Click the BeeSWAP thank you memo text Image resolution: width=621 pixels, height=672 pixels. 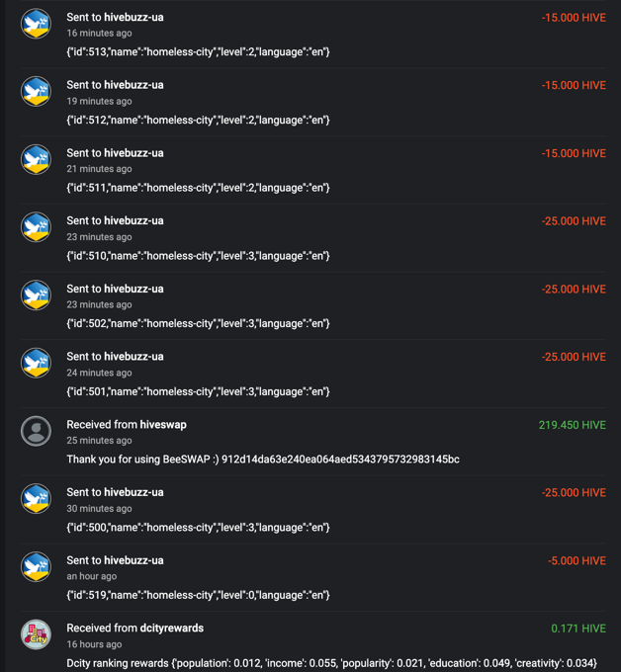(x=263, y=460)
